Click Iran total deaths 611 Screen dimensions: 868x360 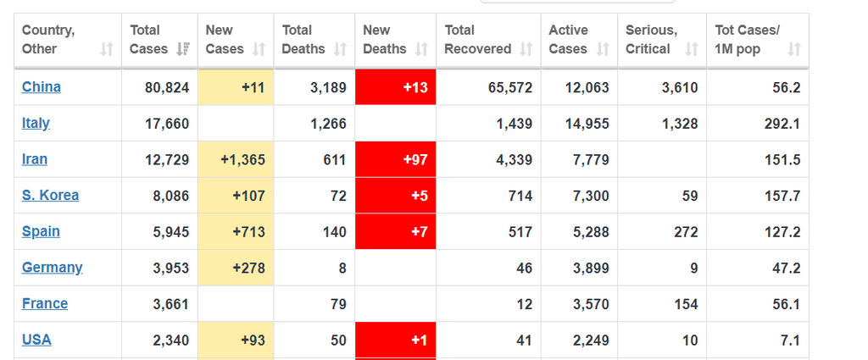pos(334,160)
